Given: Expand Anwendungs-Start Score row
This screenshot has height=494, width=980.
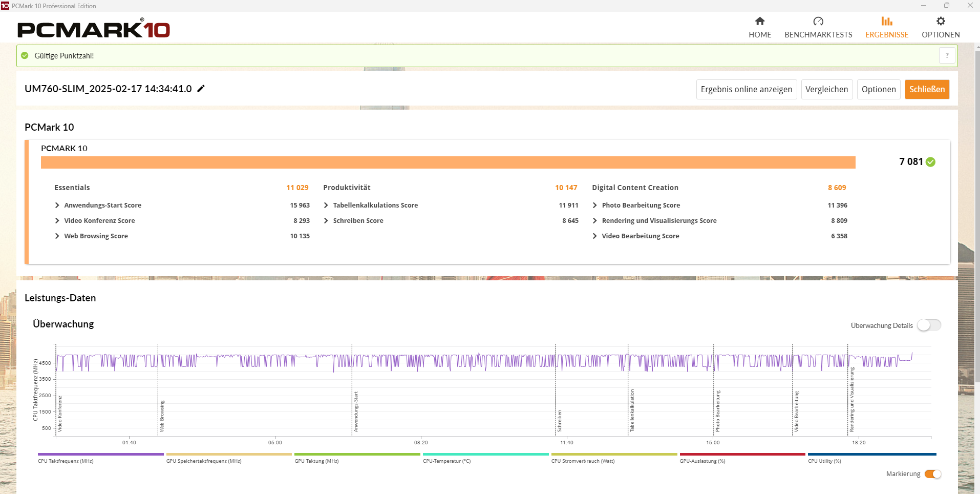Looking at the screenshot, I should coord(57,205).
